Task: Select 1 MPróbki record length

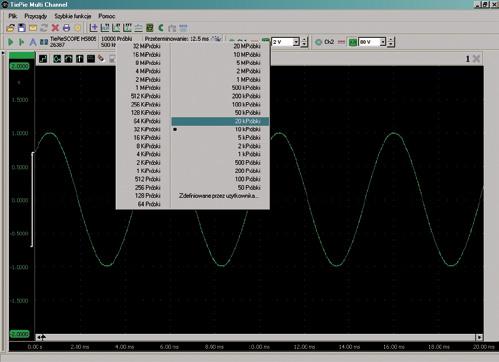Action: [x=220, y=80]
